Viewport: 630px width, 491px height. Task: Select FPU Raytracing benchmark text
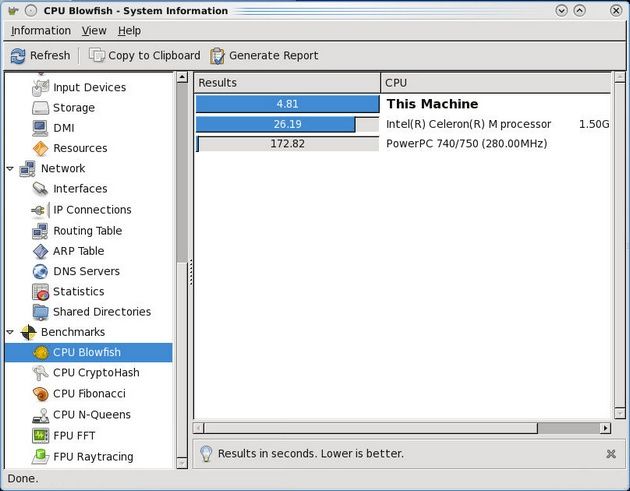click(x=93, y=456)
